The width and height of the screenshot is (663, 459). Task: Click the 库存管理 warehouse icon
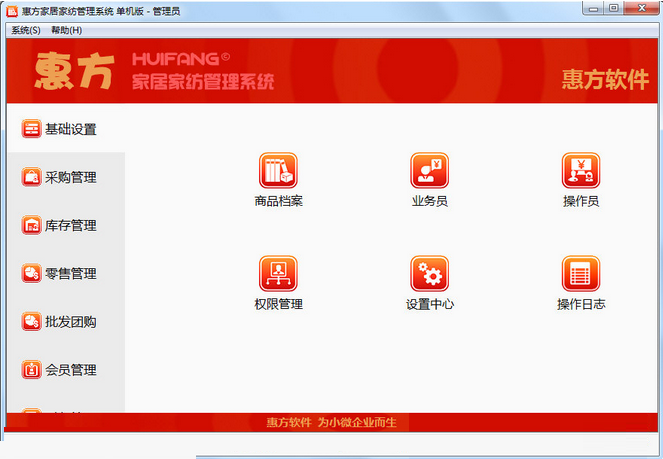point(31,225)
